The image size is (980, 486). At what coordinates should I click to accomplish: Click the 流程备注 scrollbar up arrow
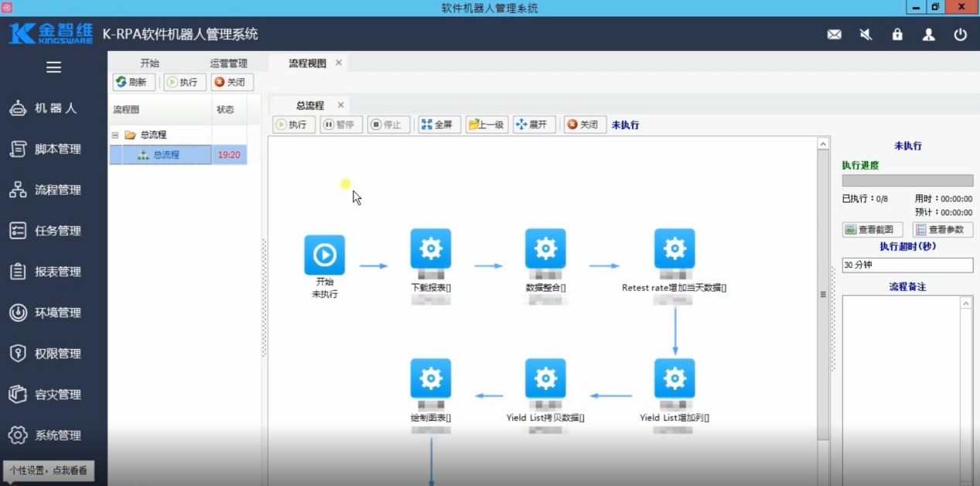(966, 303)
